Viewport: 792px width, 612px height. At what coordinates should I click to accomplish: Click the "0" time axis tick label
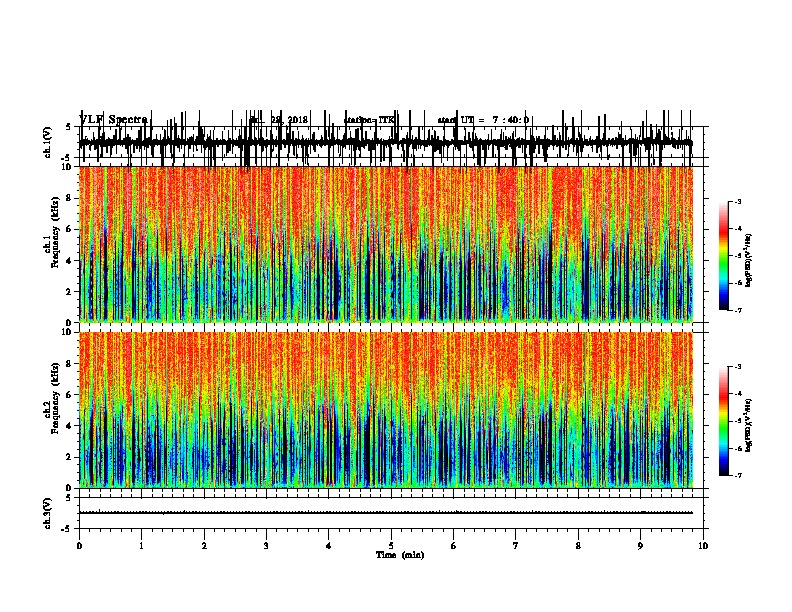[x=79, y=546]
